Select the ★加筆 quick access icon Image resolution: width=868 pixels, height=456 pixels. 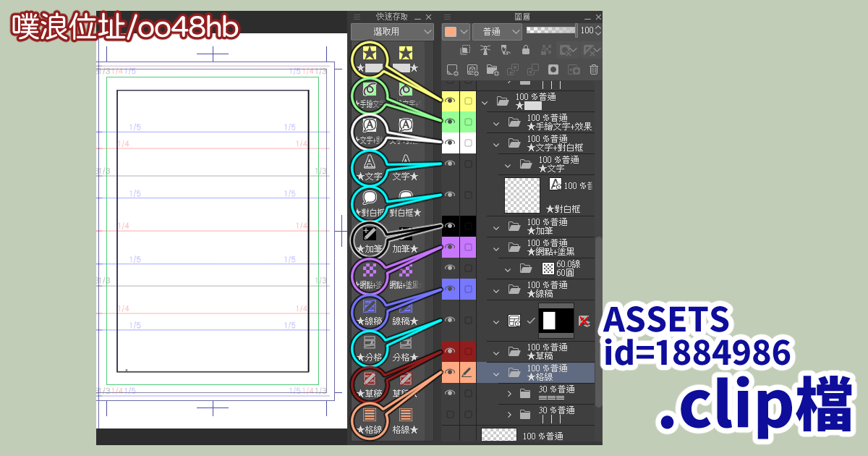click(370, 236)
